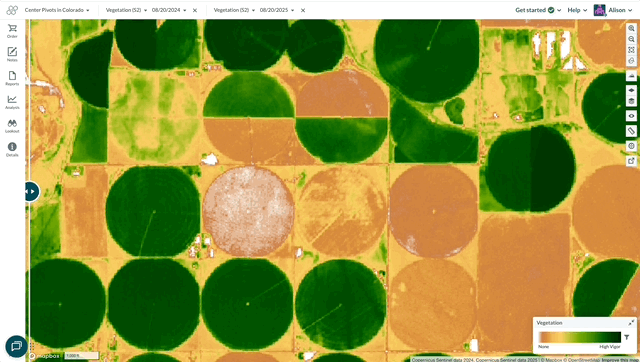Remove the 08/20/2024 Vegetation layer

click(x=195, y=10)
